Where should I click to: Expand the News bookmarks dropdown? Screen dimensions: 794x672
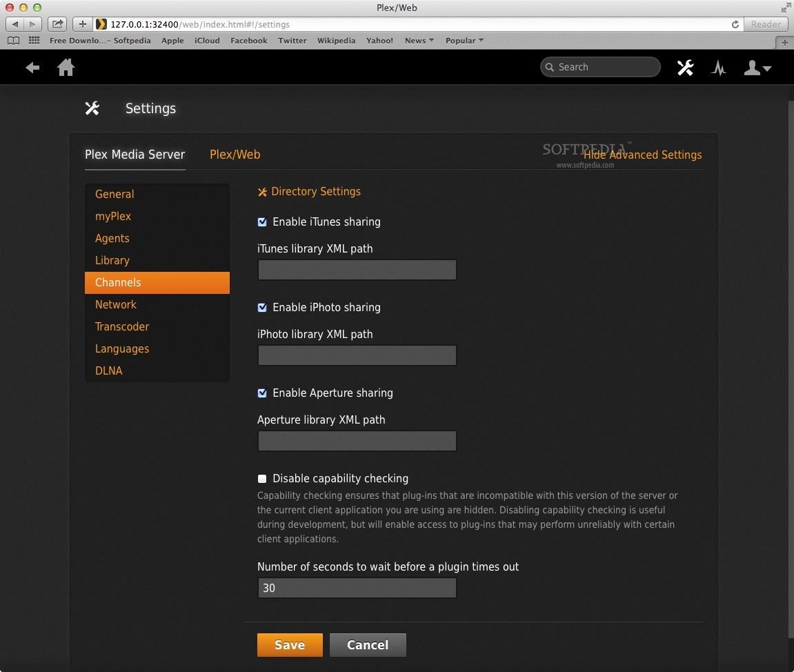[x=419, y=41]
